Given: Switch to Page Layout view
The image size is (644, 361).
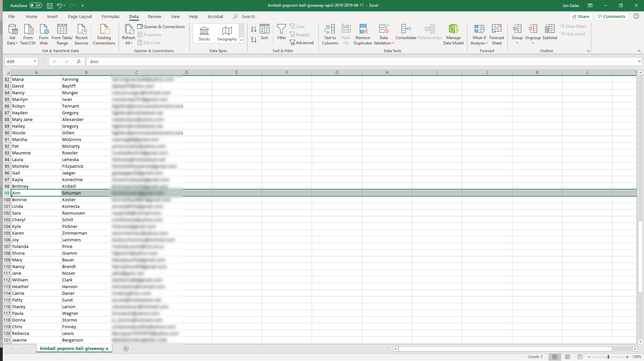Looking at the screenshot, I should click(568, 357).
